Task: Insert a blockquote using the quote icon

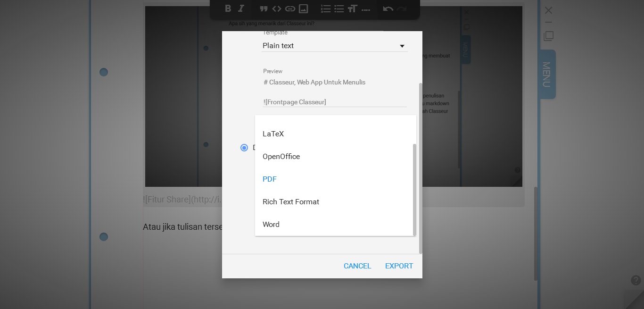Action: point(264,8)
